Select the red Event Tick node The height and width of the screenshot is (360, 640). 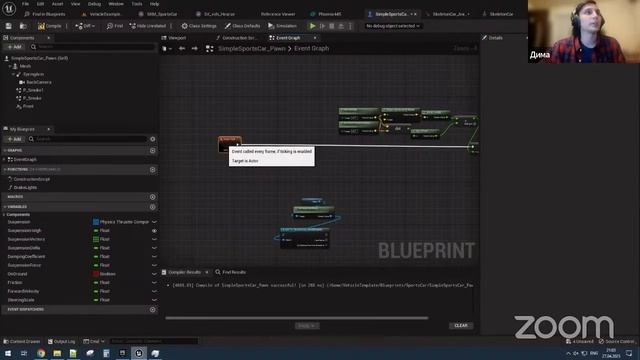(230, 144)
